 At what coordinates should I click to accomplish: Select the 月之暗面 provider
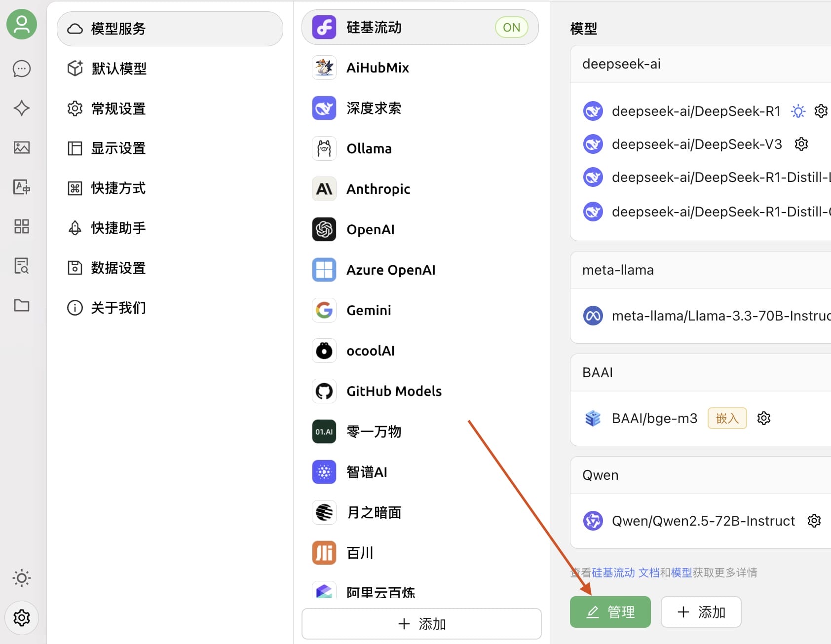coord(420,512)
